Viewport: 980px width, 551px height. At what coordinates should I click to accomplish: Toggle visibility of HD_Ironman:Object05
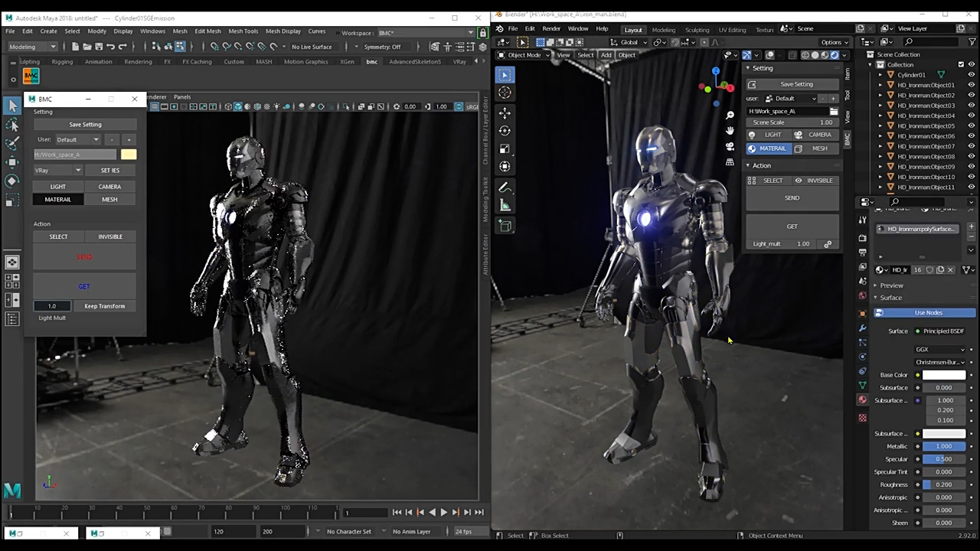972,126
